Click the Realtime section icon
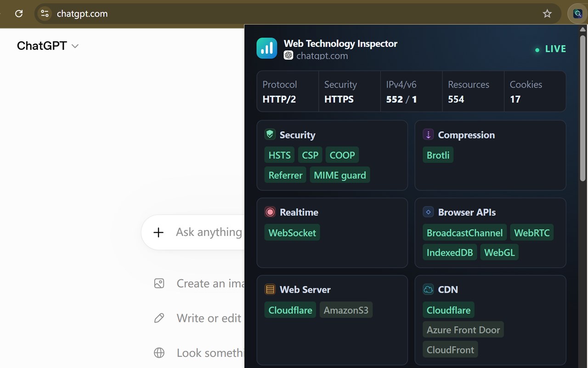588x368 pixels. (x=270, y=212)
